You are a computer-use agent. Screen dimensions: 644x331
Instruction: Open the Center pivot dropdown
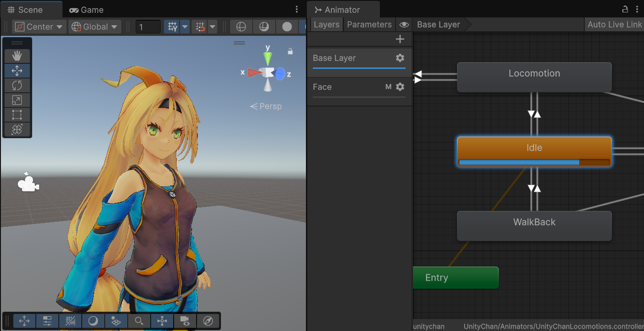(40, 27)
